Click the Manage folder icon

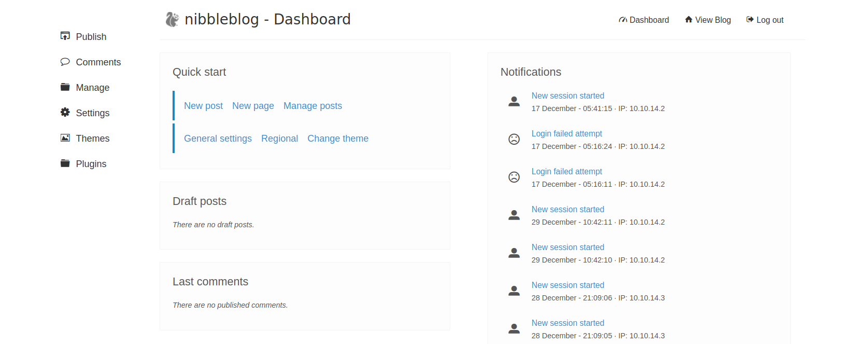pos(65,87)
